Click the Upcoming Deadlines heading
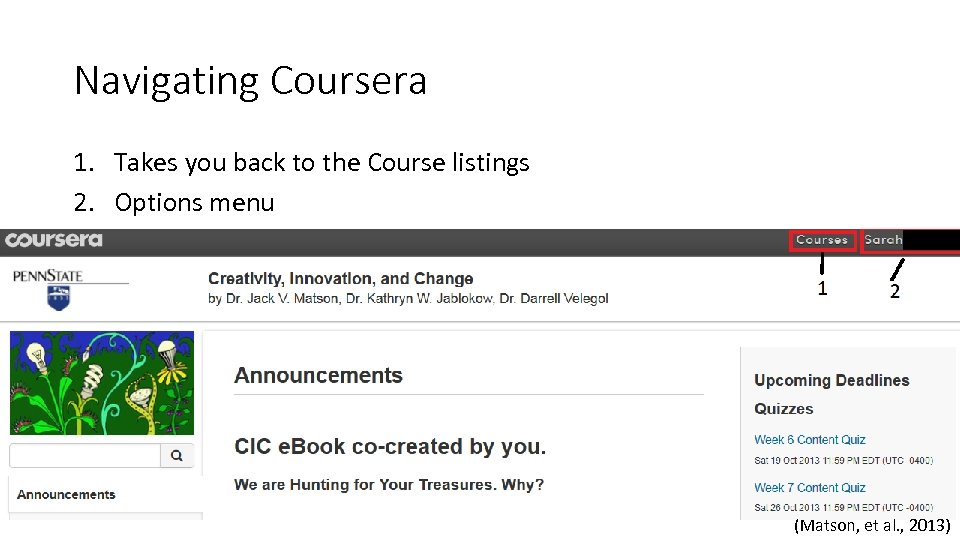The image size is (960, 540). pyautogui.click(x=831, y=381)
